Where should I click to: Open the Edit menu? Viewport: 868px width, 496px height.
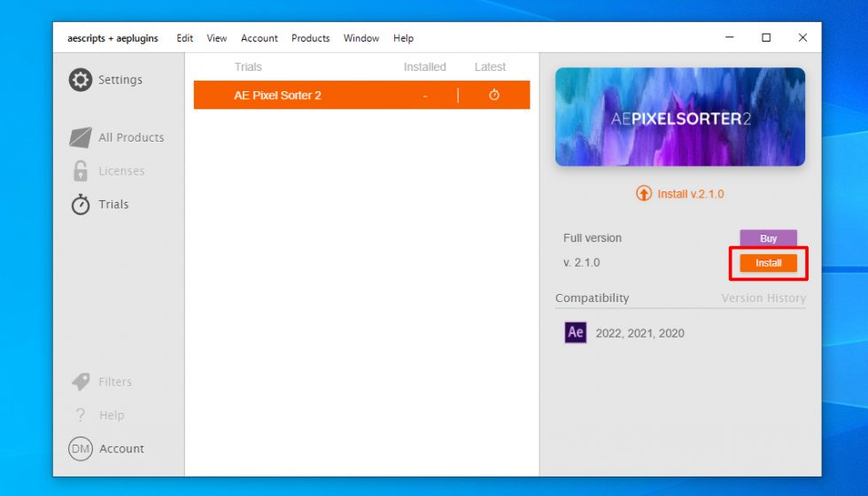point(185,38)
